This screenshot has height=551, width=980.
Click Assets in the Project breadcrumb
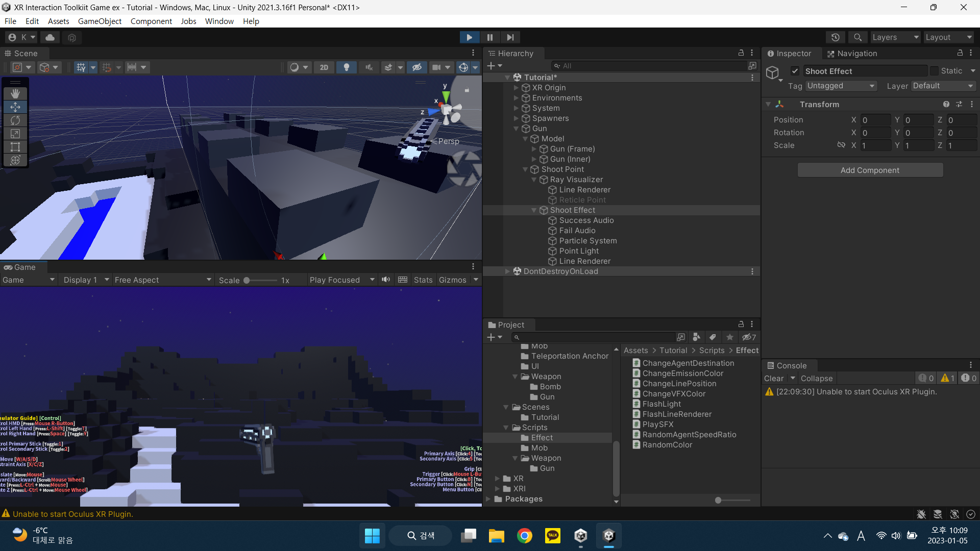pyautogui.click(x=635, y=350)
